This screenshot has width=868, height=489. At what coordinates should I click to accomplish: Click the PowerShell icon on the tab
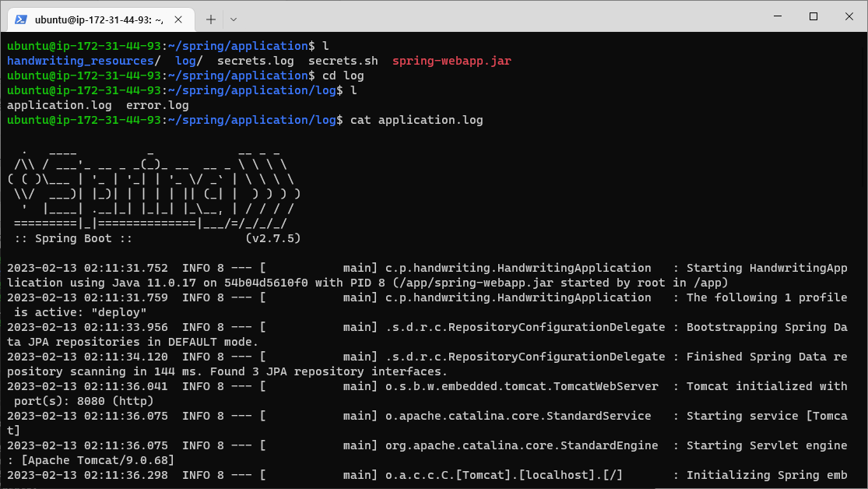[21, 19]
